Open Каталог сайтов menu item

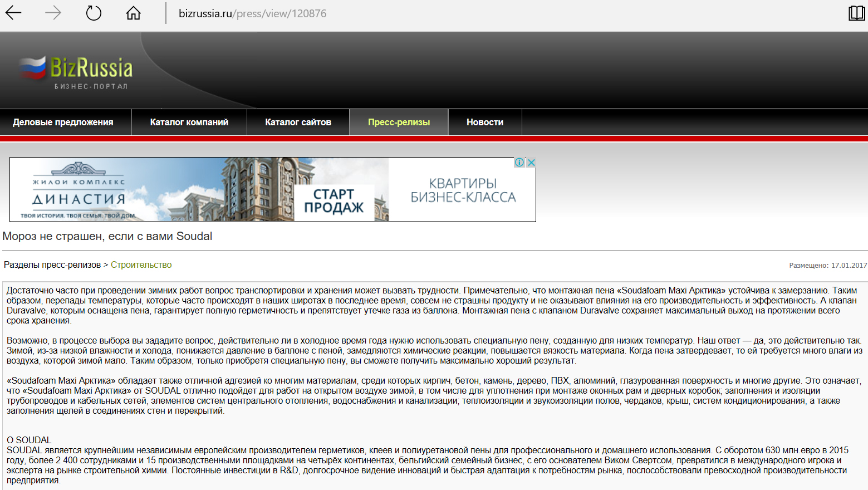click(298, 122)
